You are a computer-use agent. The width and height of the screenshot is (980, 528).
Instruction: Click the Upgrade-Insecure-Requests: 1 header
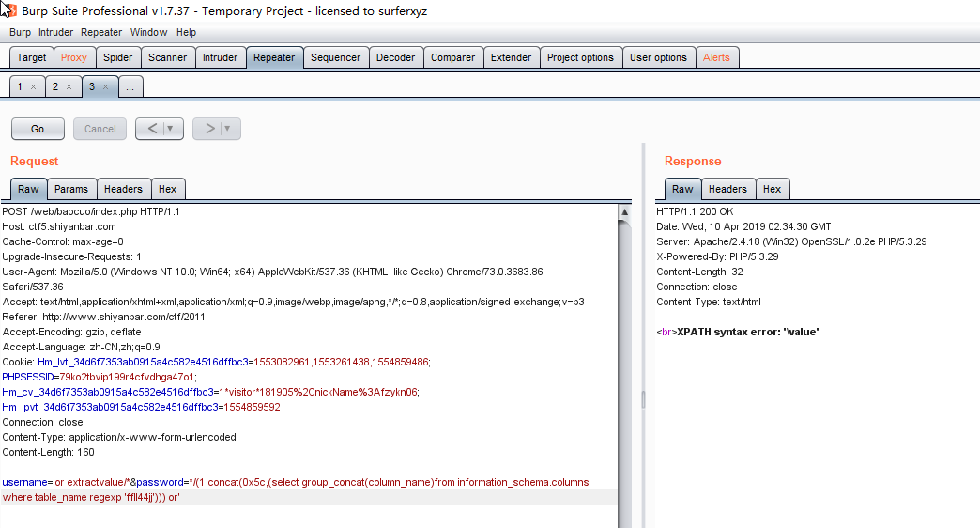(72, 256)
